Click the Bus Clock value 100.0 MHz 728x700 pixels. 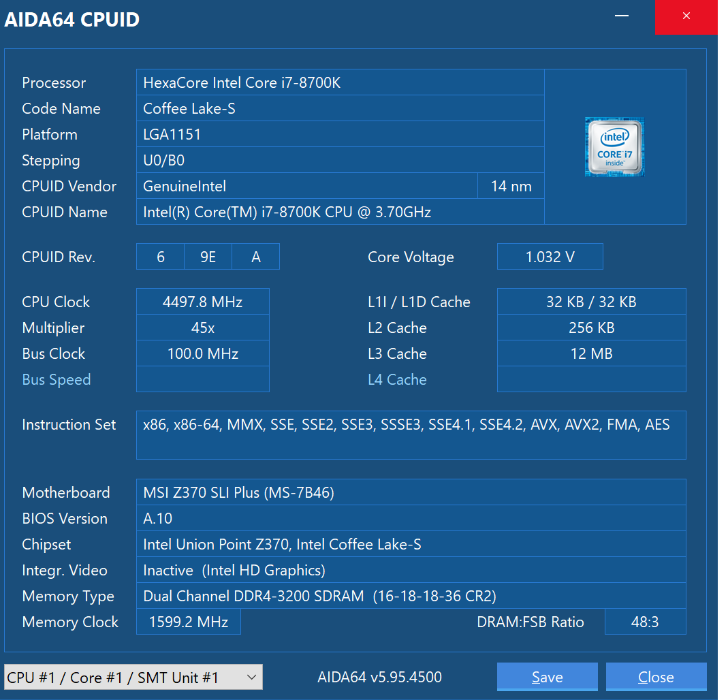[203, 353]
